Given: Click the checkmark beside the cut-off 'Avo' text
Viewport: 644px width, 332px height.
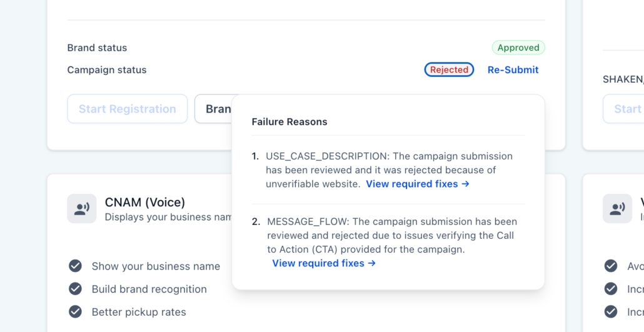Looking at the screenshot, I should (611, 266).
